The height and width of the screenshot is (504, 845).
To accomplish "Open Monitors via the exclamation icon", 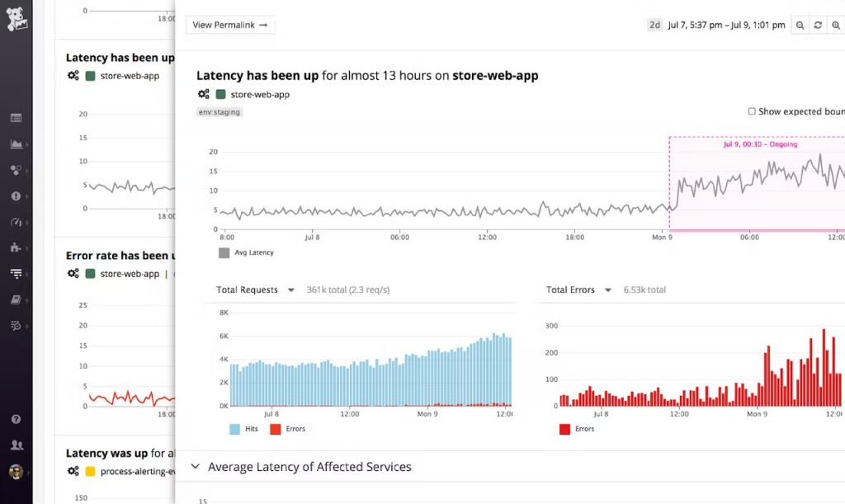I will [17, 196].
